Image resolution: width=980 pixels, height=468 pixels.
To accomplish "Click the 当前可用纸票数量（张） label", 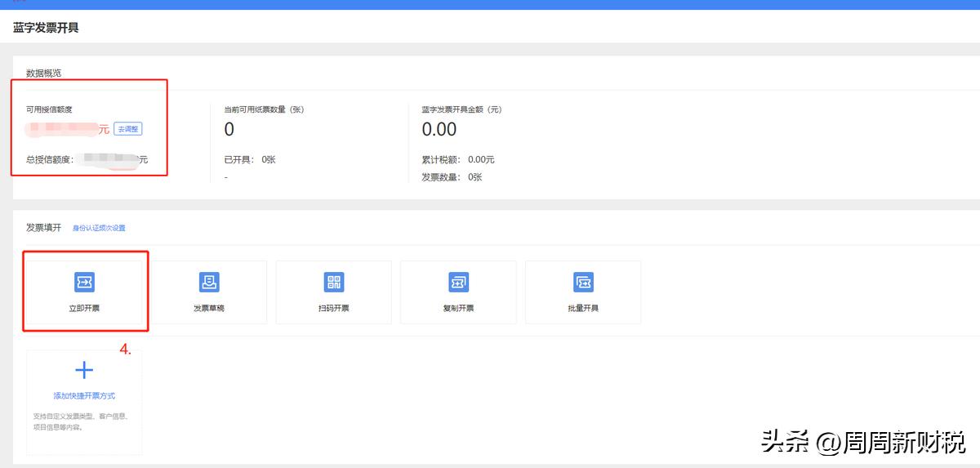I will tap(264, 109).
